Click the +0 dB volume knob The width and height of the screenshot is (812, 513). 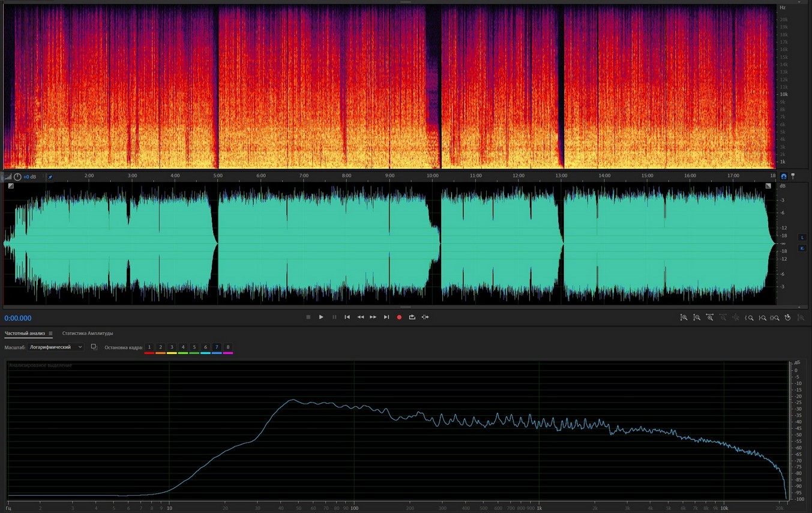(x=17, y=177)
